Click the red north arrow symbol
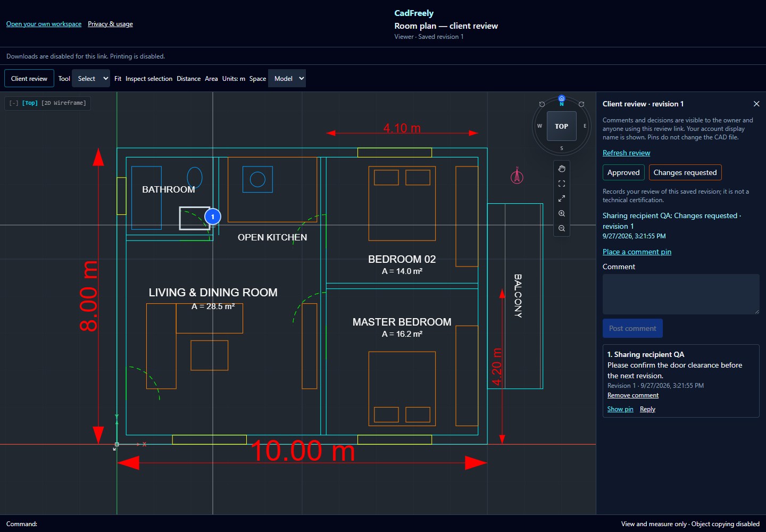Screen dimensions: 766x532 517,175
